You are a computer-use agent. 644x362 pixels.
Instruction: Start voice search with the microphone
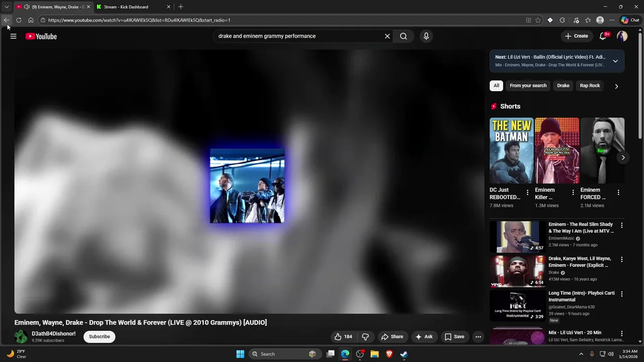pyautogui.click(x=426, y=36)
